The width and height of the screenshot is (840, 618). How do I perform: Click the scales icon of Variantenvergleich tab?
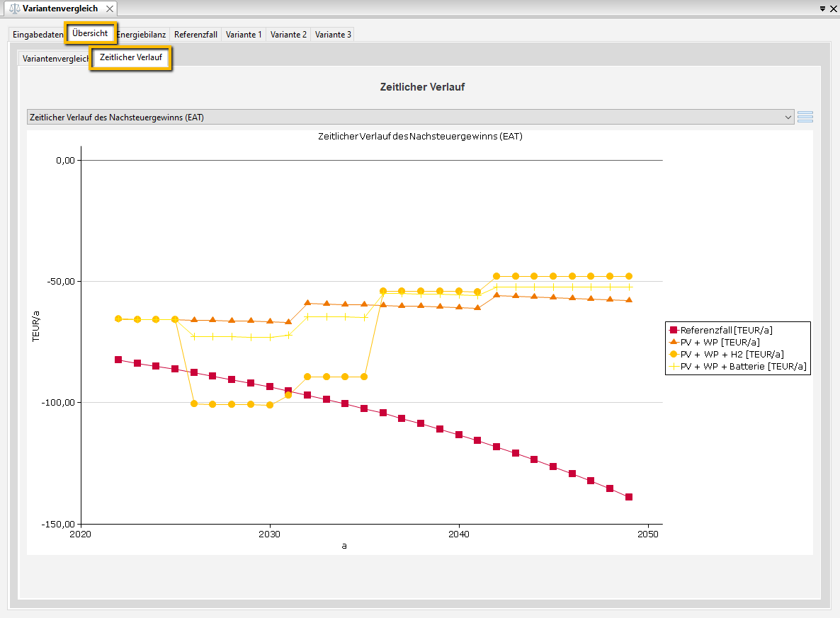14,8
